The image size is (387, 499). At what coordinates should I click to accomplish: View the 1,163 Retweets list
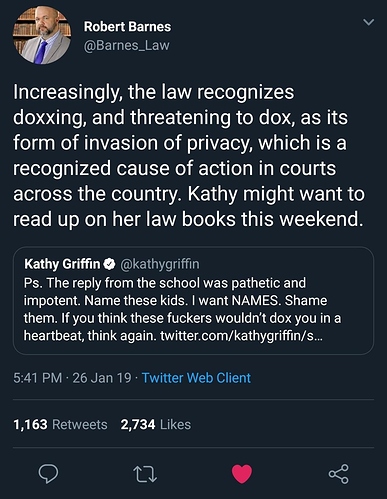[x=60, y=424]
